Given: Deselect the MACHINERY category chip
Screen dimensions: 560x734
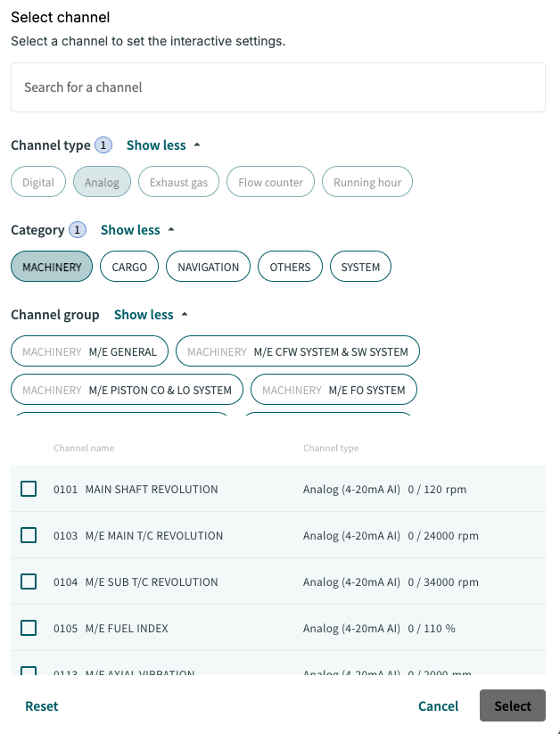Looking at the screenshot, I should click(x=52, y=267).
